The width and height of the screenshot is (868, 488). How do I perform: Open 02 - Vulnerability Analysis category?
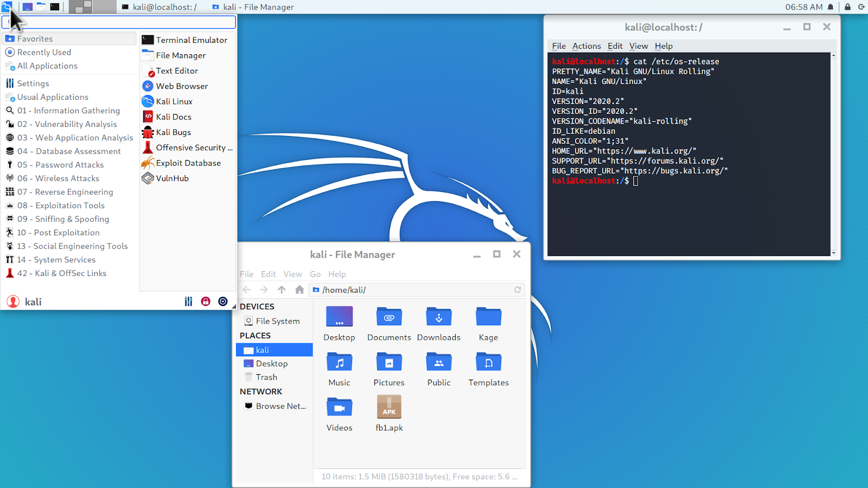pos(70,124)
